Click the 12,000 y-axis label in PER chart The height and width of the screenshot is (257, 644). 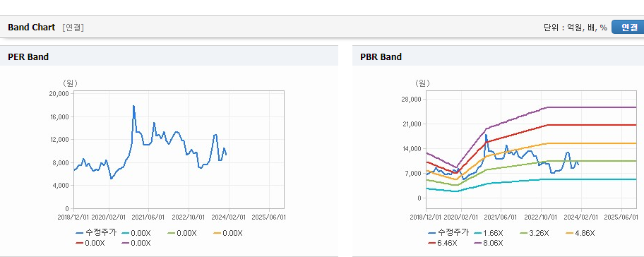(59, 140)
